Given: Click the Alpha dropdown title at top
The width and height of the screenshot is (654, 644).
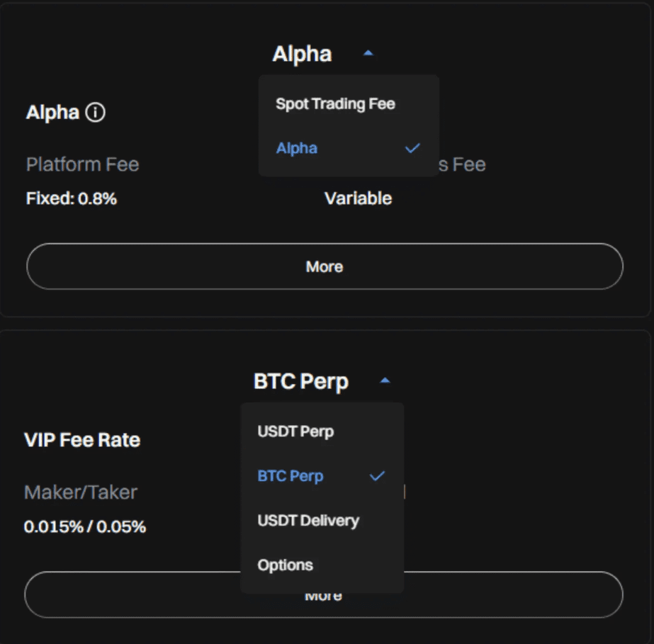Looking at the screenshot, I should point(303,54).
